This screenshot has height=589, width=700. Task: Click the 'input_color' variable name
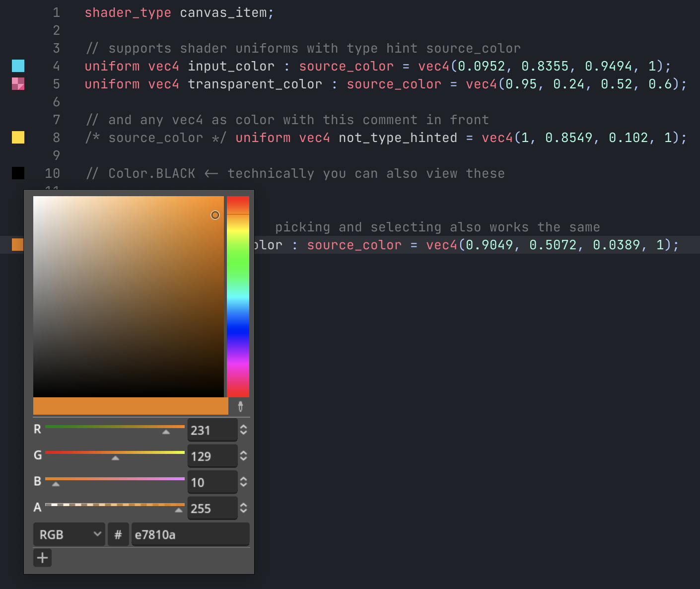click(231, 66)
